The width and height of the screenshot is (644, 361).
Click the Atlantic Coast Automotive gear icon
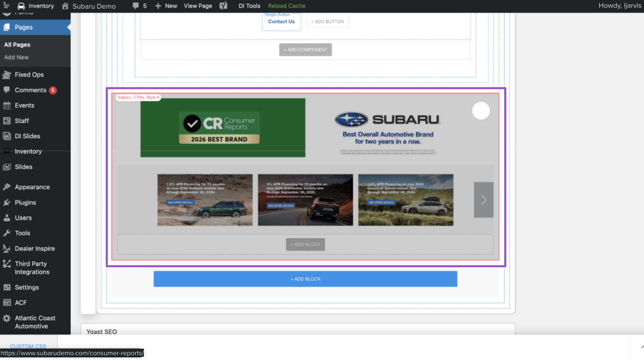pyautogui.click(x=7, y=318)
